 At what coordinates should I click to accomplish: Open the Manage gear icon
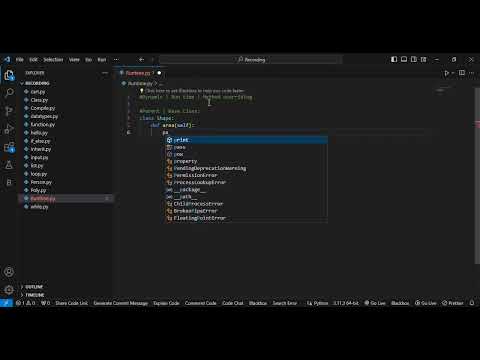coord(9,290)
